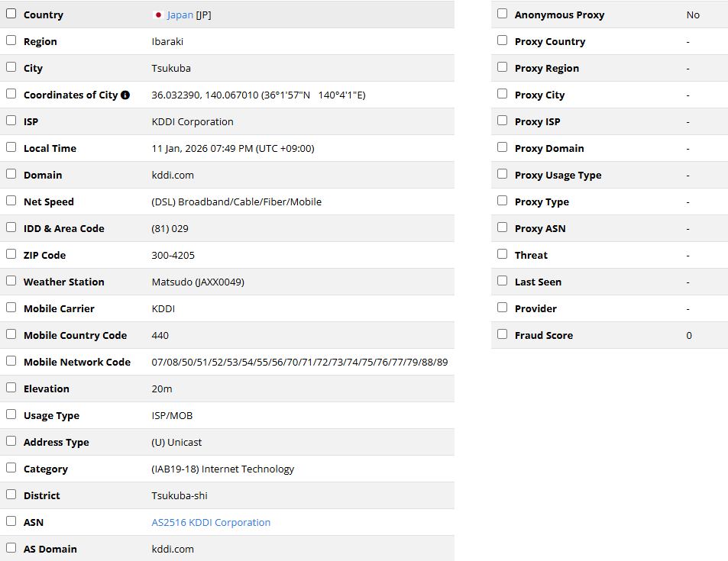This screenshot has width=728, height=561.
Task: Toggle the Last Seen checkbox
Action: coord(502,281)
